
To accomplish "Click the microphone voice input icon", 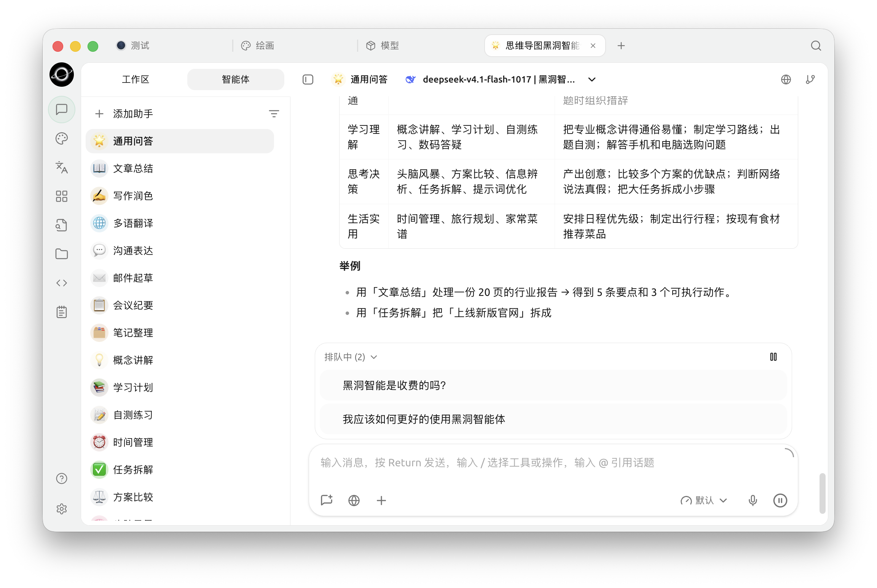I will (x=753, y=500).
